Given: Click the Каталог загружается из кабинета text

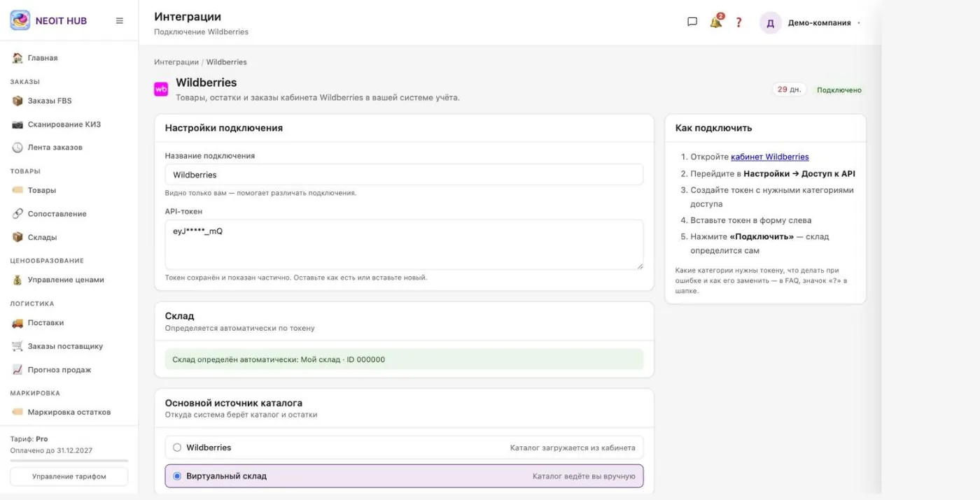Looking at the screenshot, I should click(573, 448).
